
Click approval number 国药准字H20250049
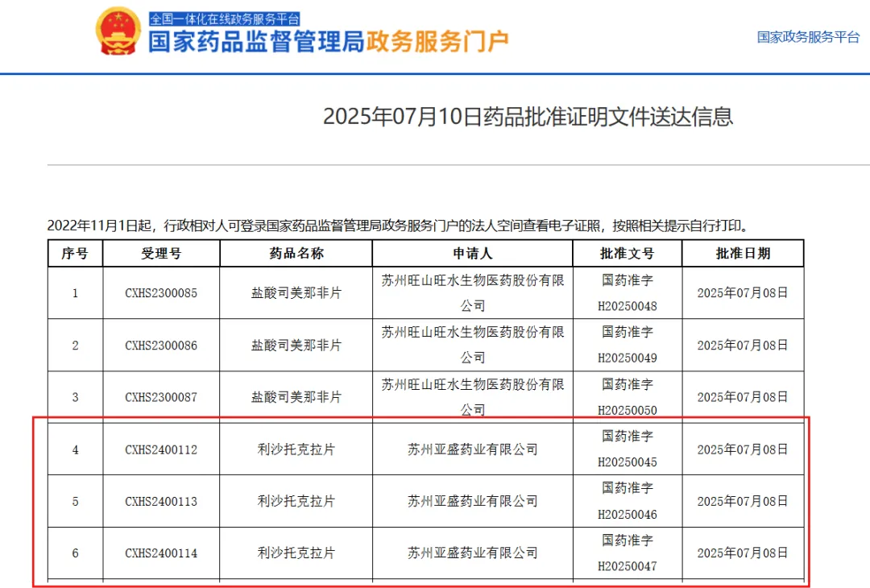point(628,345)
